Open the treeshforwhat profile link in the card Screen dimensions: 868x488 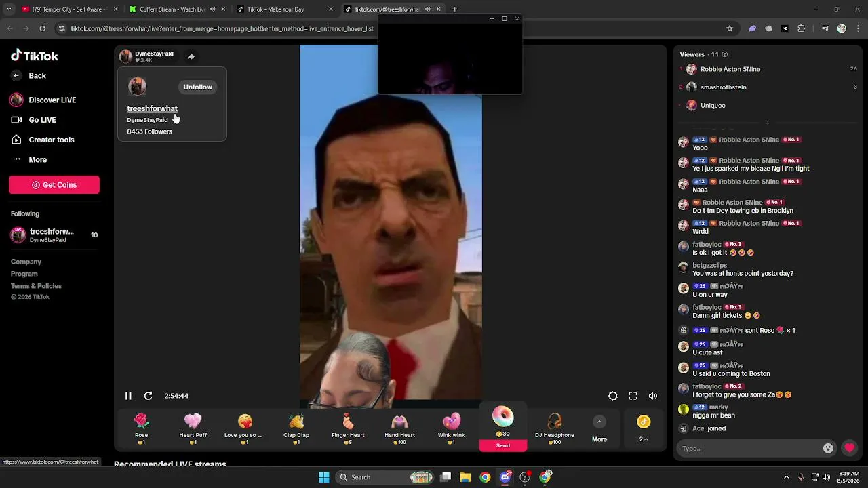pos(152,108)
